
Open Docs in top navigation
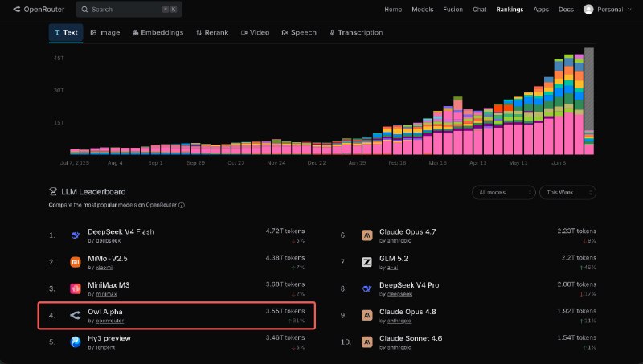click(x=566, y=10)
